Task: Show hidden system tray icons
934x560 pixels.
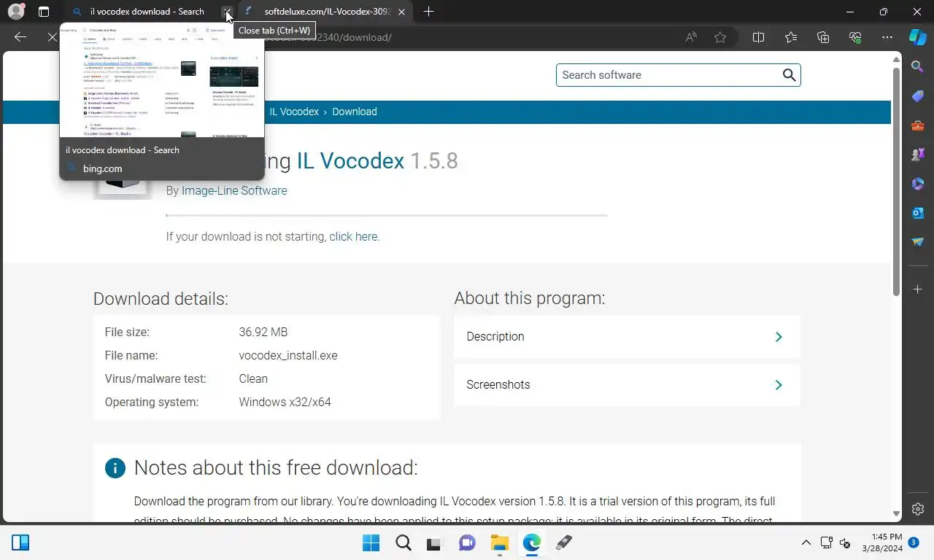Action: (x=806, y=542)
